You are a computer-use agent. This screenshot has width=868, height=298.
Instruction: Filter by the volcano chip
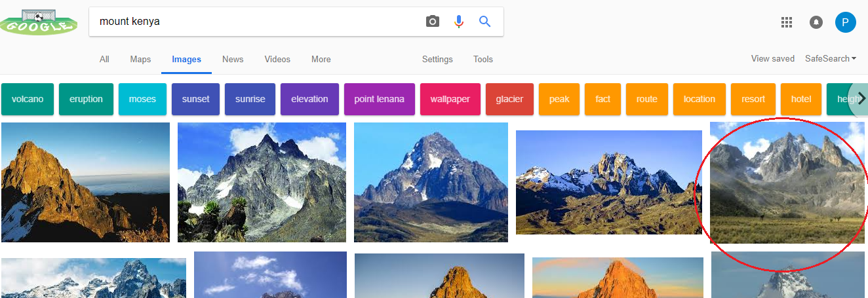pyautogui.click(x=28, y=99)
